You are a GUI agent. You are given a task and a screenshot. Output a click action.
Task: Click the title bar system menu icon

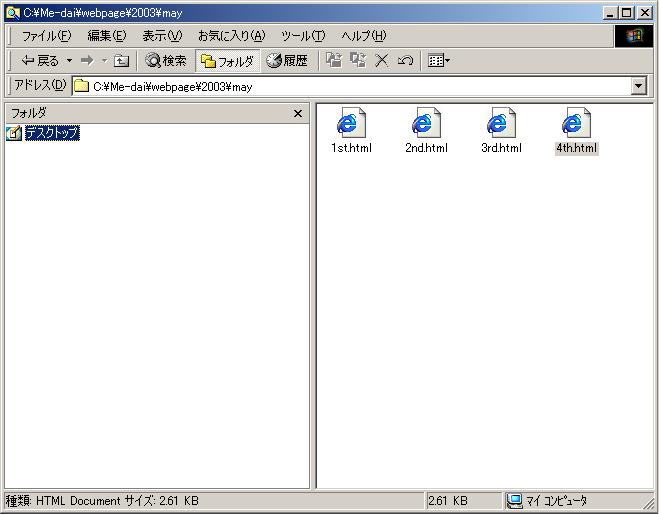13,13
